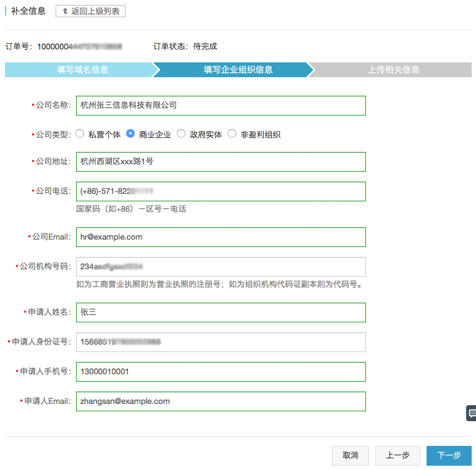Select the 商业企业 radio option
Viewport: 476px width, 470px height.
[131, 133]
